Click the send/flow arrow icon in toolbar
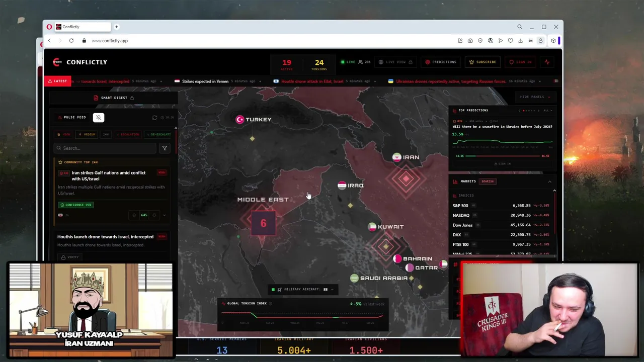The height and width of the screenshot is (362, 644). coord(500,41)
